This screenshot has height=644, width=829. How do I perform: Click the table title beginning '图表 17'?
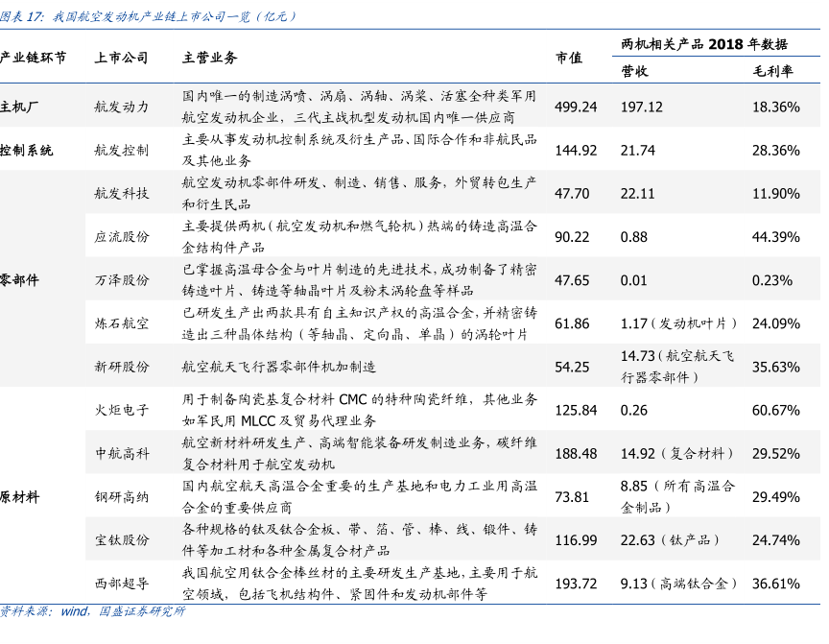point(148,17)
